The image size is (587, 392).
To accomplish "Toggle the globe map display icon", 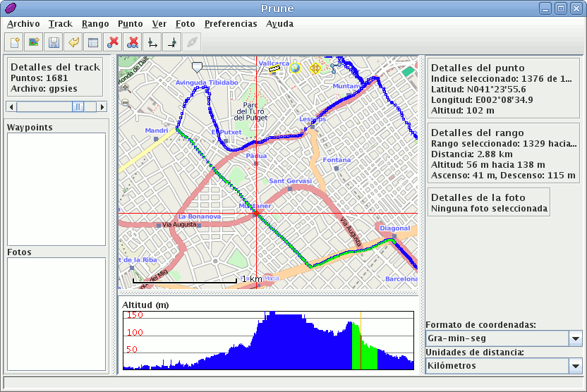I will pos(295,68).
